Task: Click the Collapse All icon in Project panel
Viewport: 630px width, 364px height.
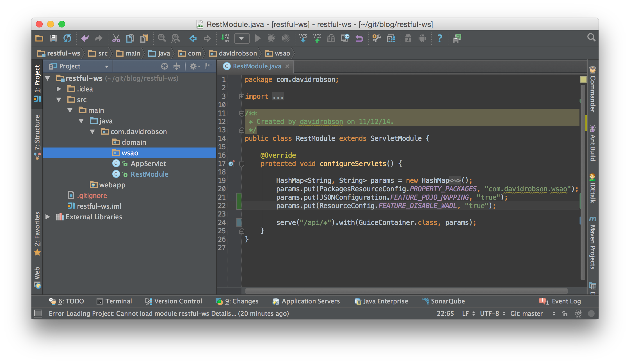Action: point(177,66)
